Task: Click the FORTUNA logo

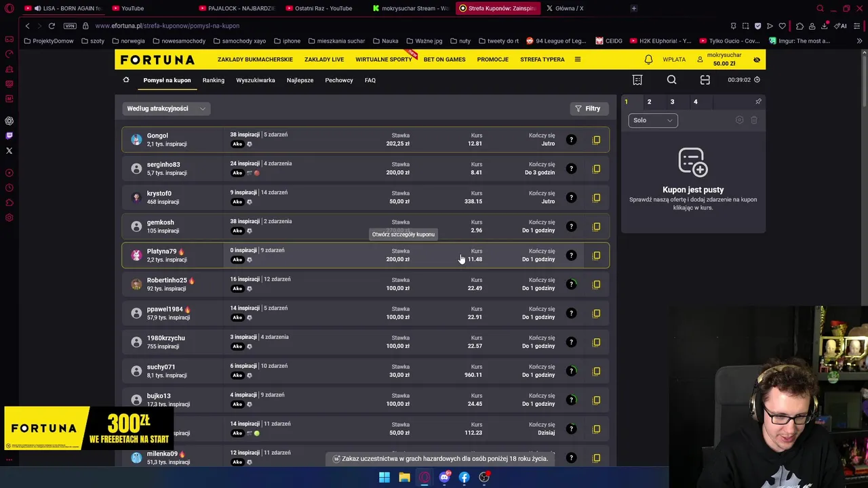Action: click(157, 60)
